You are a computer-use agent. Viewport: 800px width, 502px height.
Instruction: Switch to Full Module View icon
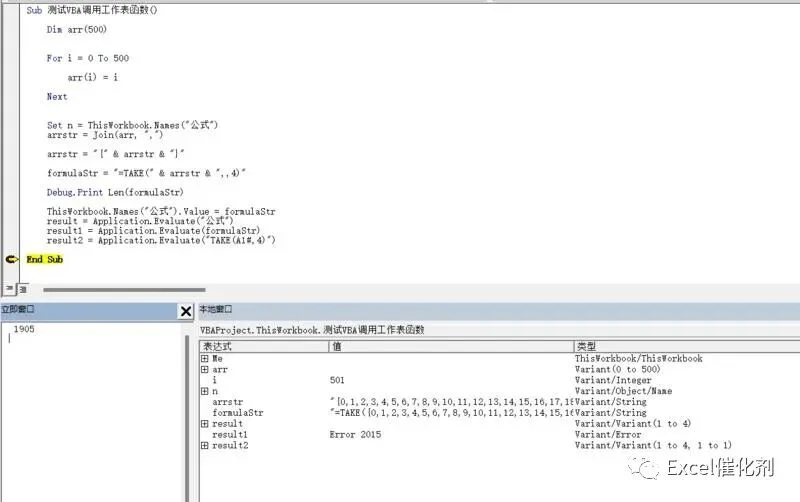pos(23,289)
